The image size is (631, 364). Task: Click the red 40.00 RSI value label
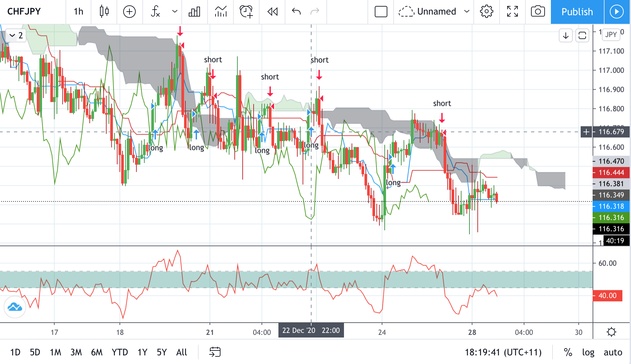[607, 296]
